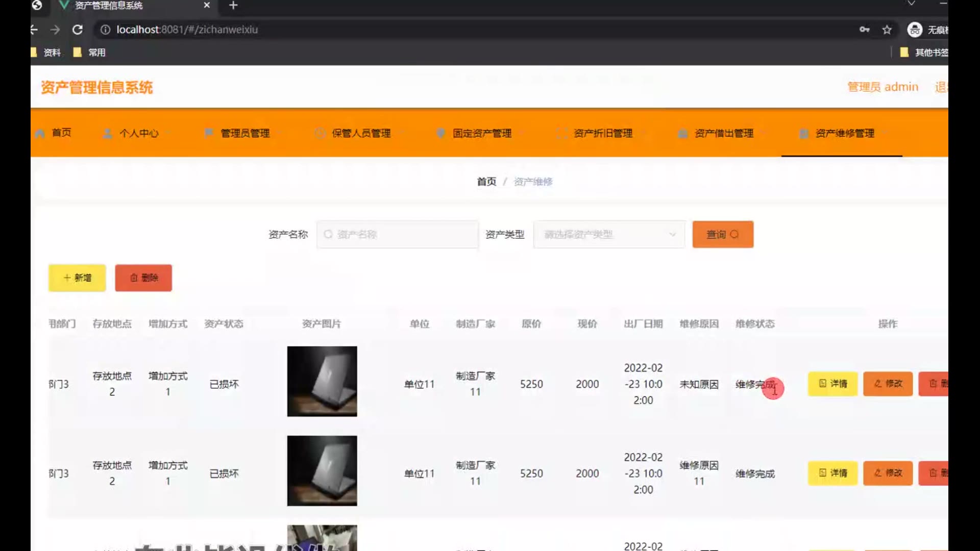This screenshot has width=980, height=551.
Task: Click the system title 资产管理信息系统
Action: point(96,87)
